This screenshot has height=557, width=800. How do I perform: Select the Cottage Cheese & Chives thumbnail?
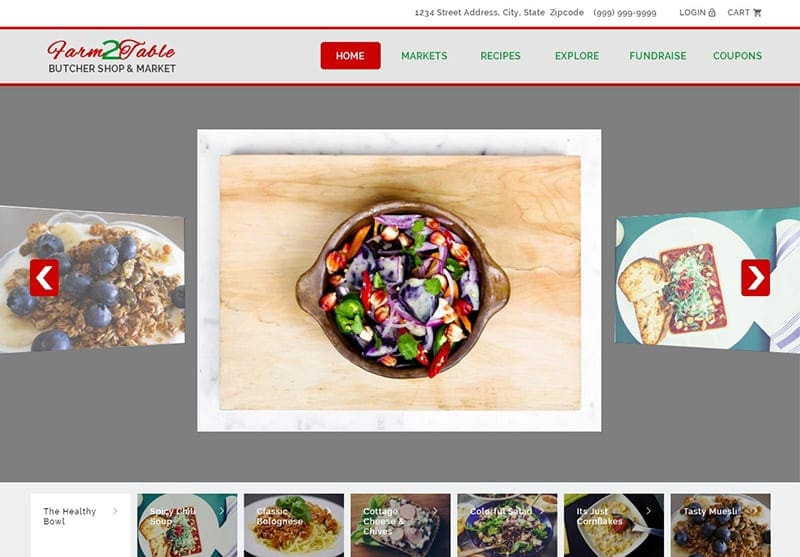(401, 525)
